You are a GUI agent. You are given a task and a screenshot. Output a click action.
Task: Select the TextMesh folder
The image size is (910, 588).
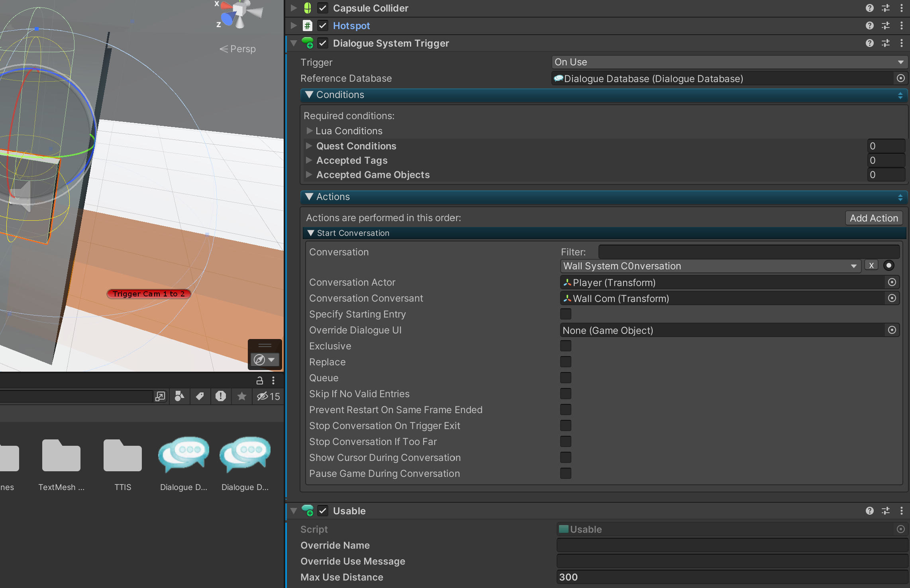pos(61,465)
